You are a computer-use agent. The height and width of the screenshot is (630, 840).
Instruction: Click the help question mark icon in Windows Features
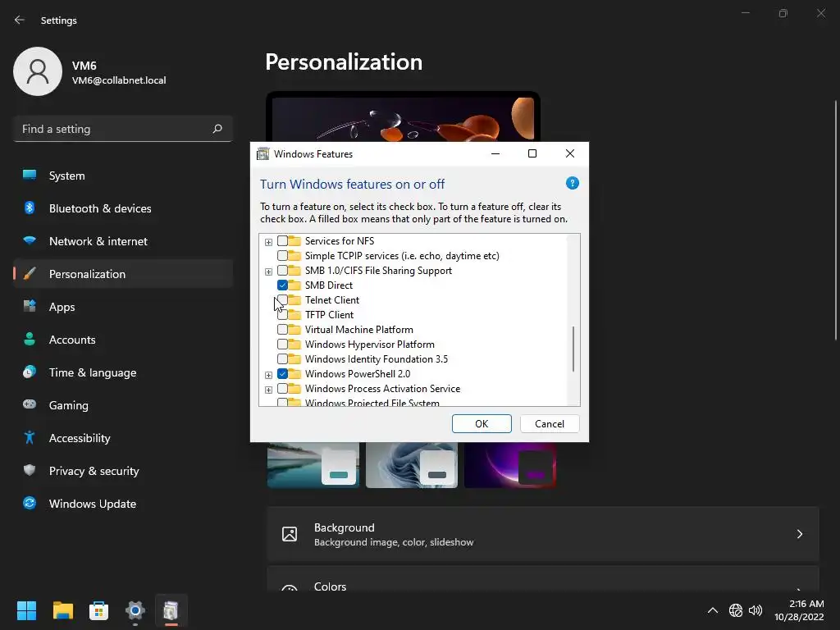point(572,183)
